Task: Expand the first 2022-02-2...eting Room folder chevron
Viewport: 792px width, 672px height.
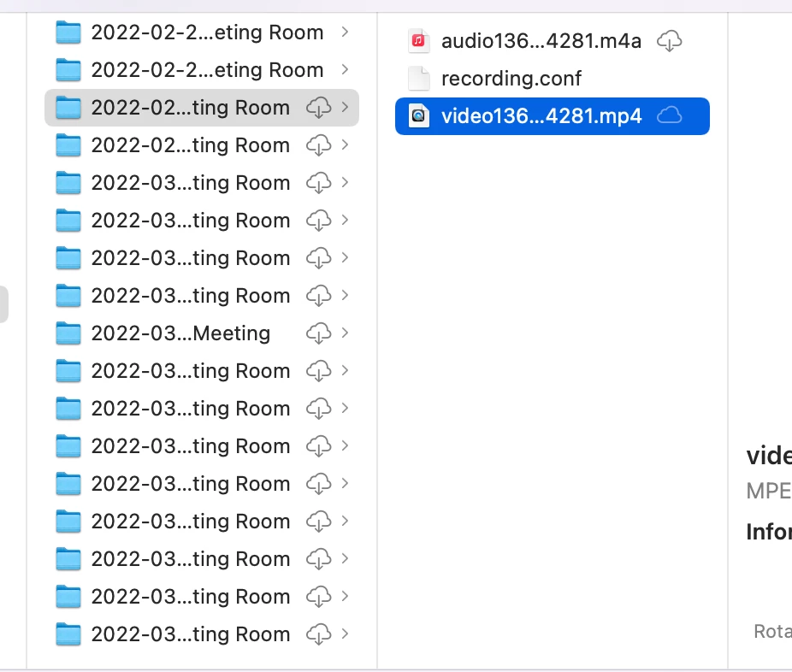Action: [345, 32]
